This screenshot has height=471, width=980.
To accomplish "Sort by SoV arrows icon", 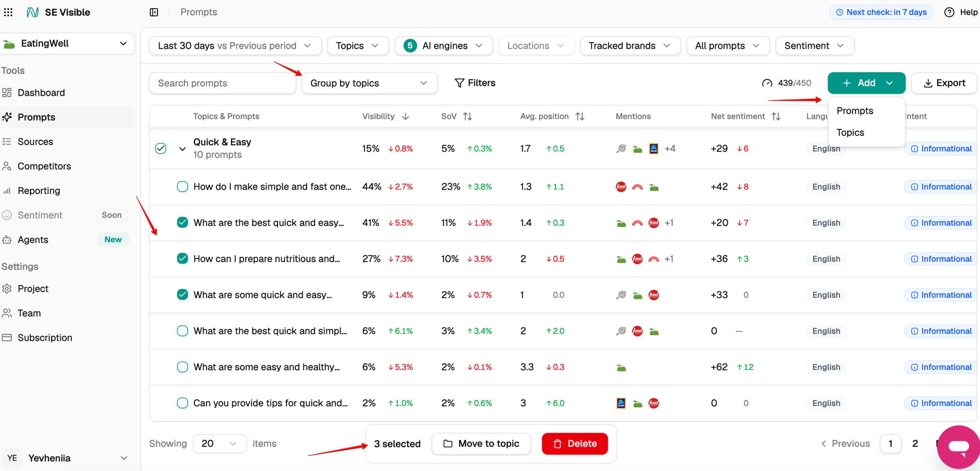I will [x=467, y=116].
